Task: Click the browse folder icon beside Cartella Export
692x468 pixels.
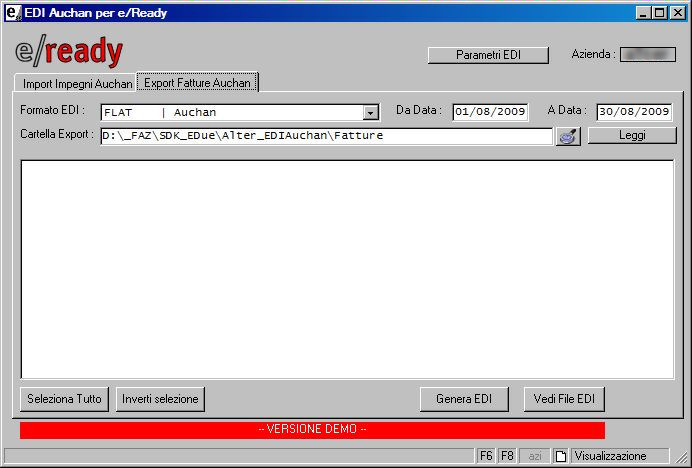Action: pos(568,136)
